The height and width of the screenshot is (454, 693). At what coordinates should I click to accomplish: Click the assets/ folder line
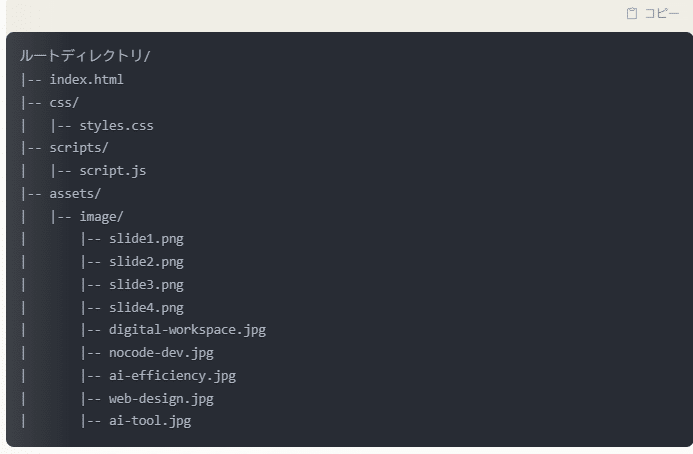tap(75, 194)
